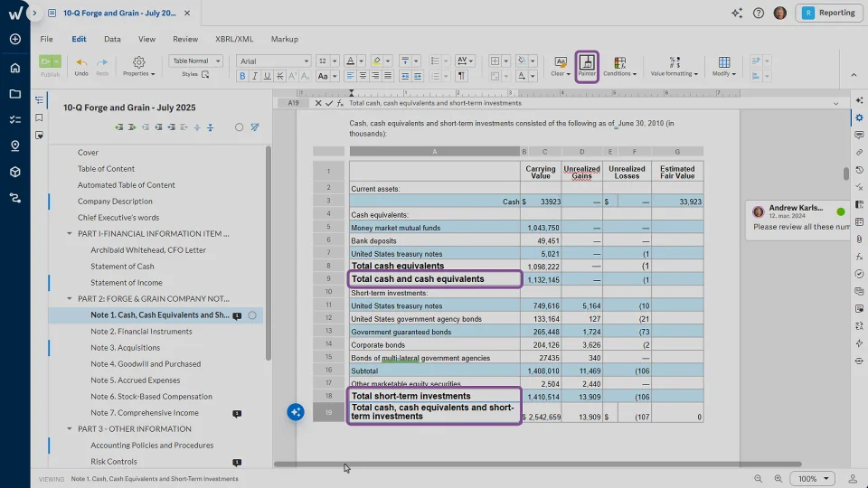Open the help question mark icon
The width and height of the screenshot is (868, 488).
[x=758, y=13]
